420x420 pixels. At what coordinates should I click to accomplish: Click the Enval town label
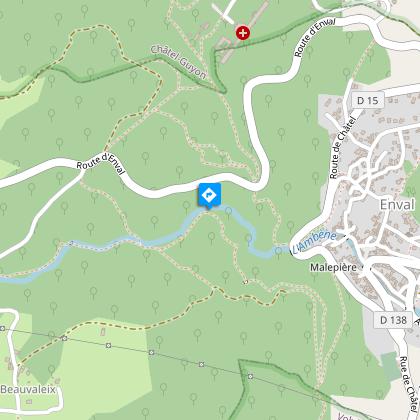click(397, 204)
